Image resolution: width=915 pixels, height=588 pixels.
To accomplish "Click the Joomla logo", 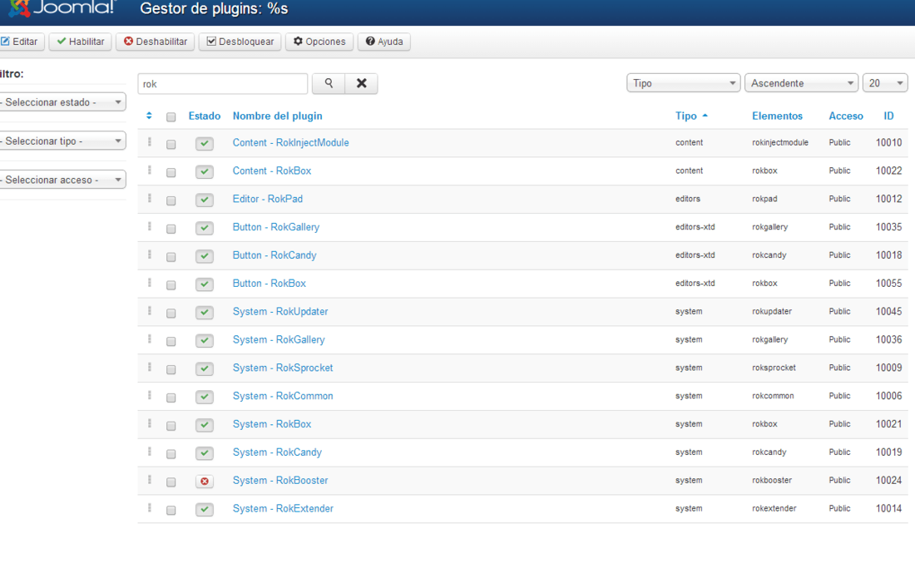I will point(62,8).
